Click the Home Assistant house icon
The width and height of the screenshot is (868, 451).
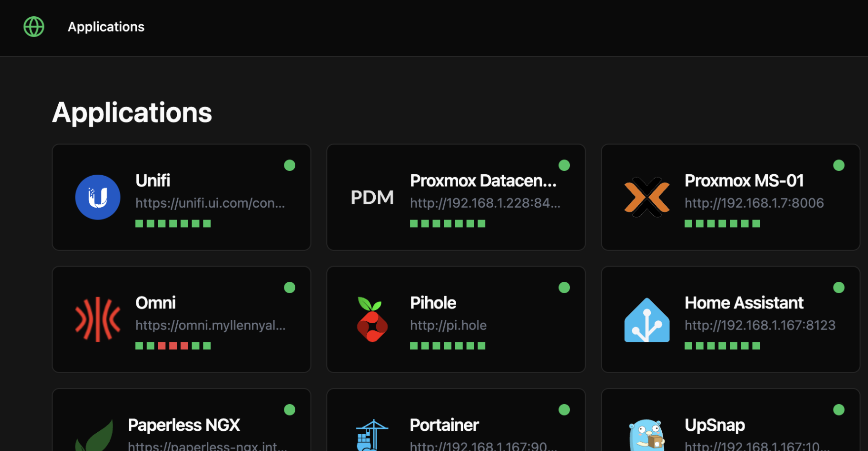[x=647, y=320]
